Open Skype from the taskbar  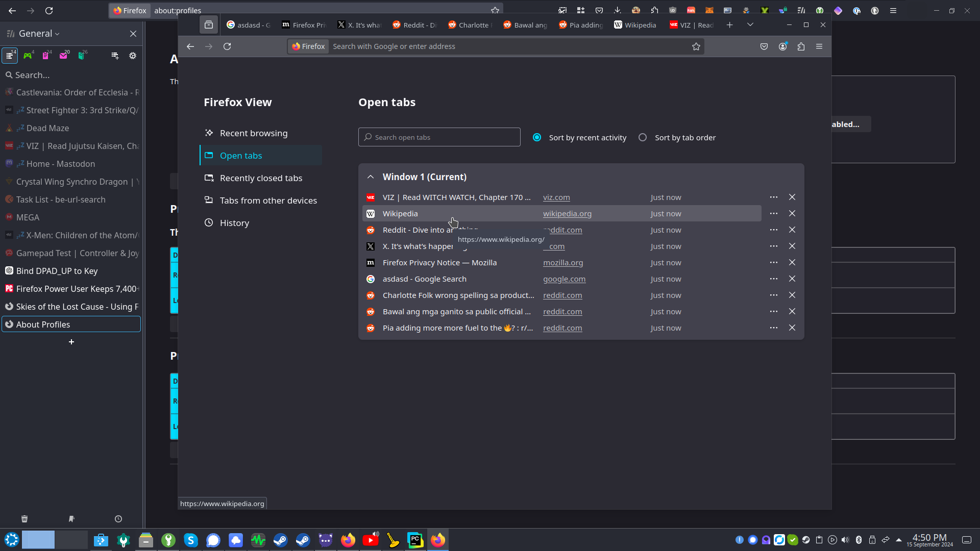[x=191, y=540]
